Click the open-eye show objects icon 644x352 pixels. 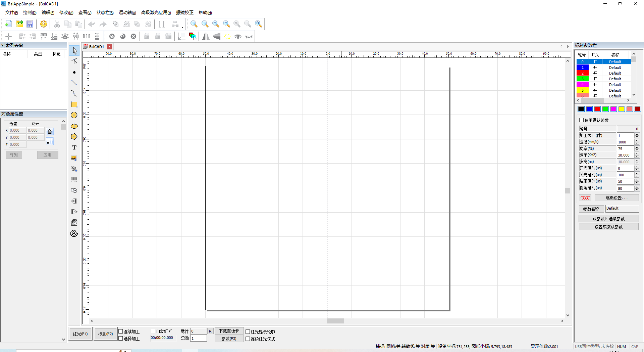(238, 36)
